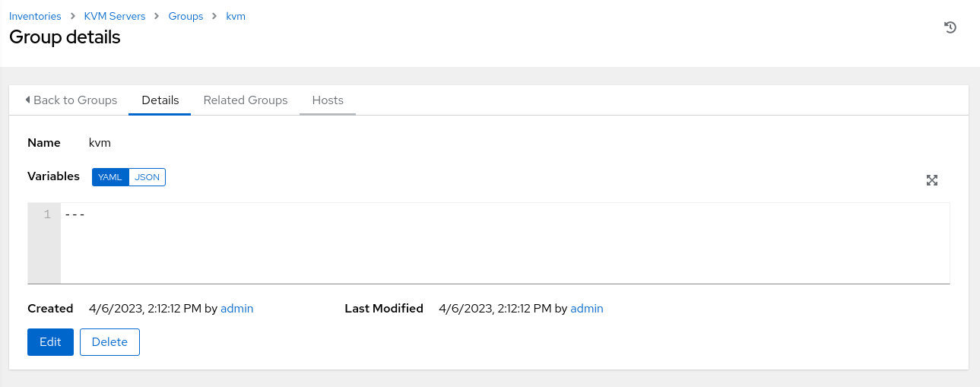This screenshot has width=980, height=387.
Task: Switch variables view to YAML
Action: (x=110, y=177)
